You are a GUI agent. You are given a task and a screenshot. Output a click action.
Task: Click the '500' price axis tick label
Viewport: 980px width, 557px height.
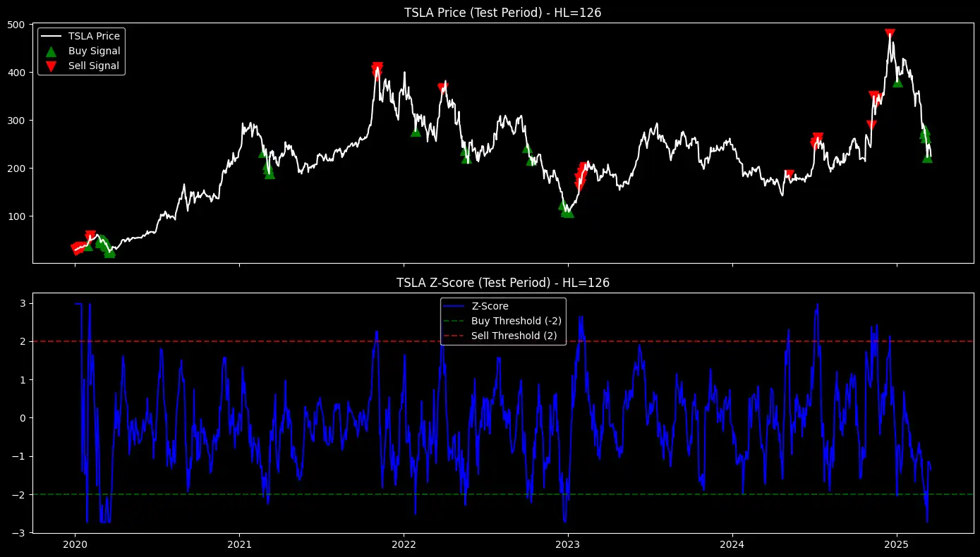coord(17,25)
